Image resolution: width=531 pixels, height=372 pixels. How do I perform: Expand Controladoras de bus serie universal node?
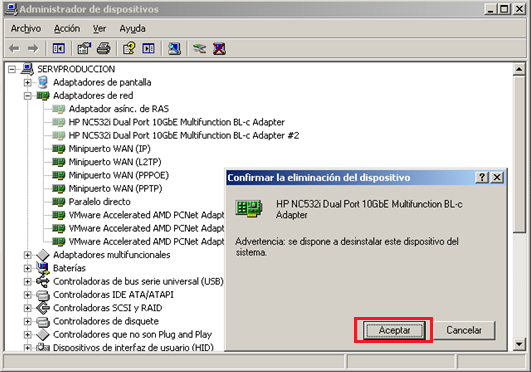point(27,282)
